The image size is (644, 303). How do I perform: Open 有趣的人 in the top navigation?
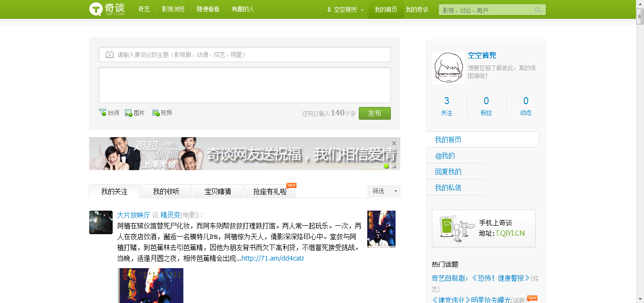243,9
